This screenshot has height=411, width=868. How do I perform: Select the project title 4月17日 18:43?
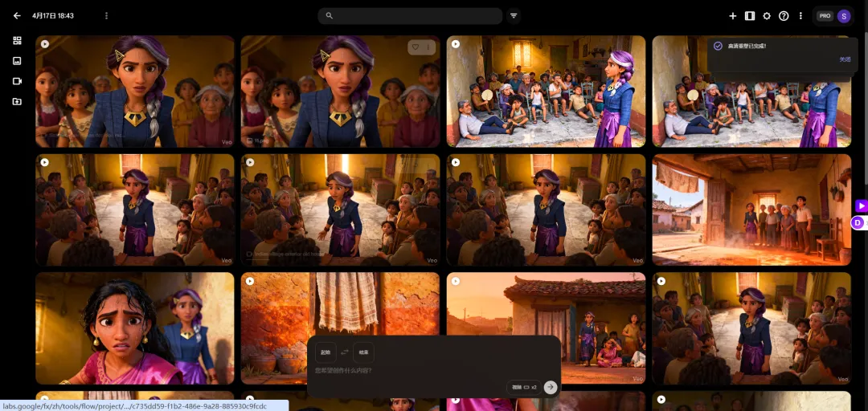(52, 15)
